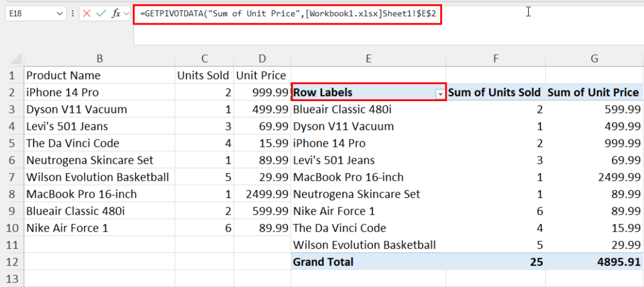
Task: Select column G header
Action: pos(594,58)
